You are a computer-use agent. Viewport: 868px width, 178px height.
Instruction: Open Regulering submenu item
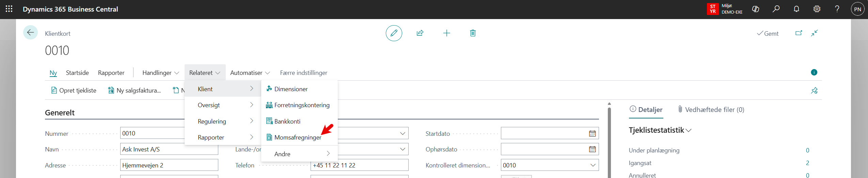tap(223, 121)
